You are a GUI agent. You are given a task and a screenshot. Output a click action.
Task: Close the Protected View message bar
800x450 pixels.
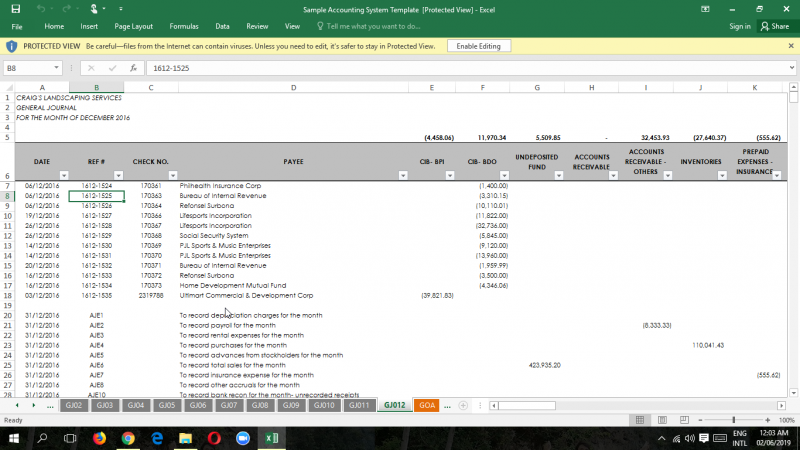pos(790,46)
